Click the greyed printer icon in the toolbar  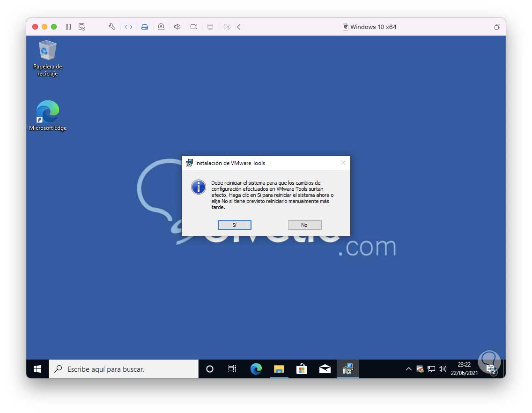click(210, 27)
